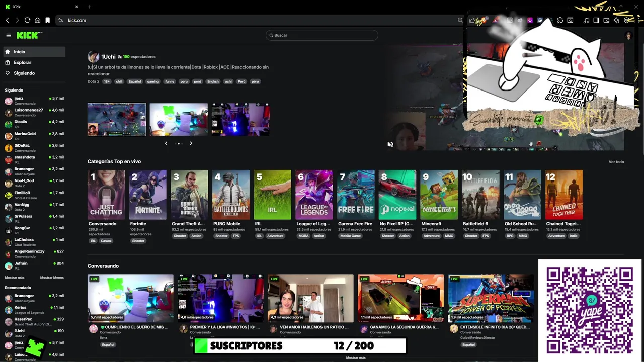Open a new browser tab
This screenshot has width=644, height=362.
89,7
